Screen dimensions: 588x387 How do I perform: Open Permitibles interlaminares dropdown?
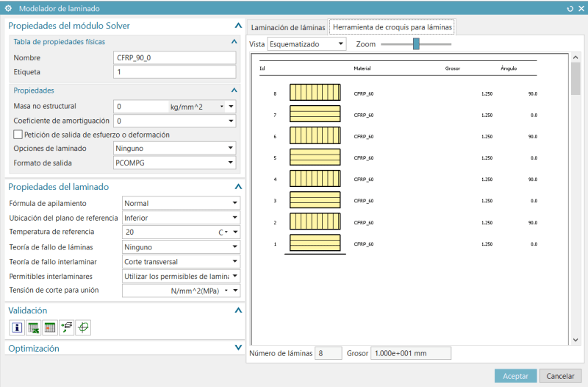(234, 276)
